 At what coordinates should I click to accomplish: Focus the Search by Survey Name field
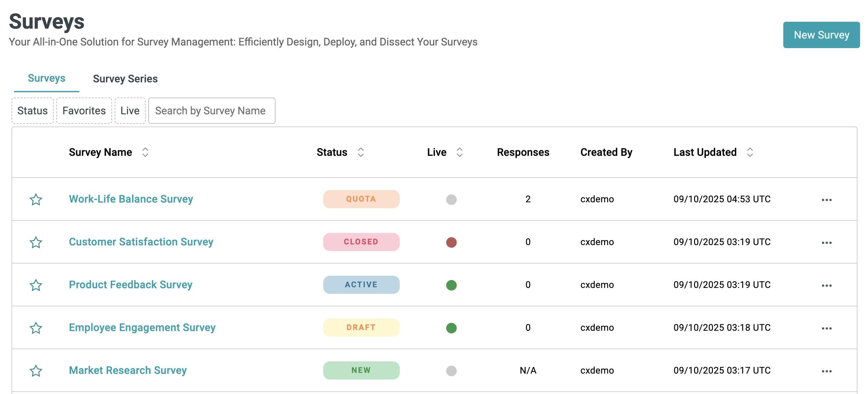point(212,110)
